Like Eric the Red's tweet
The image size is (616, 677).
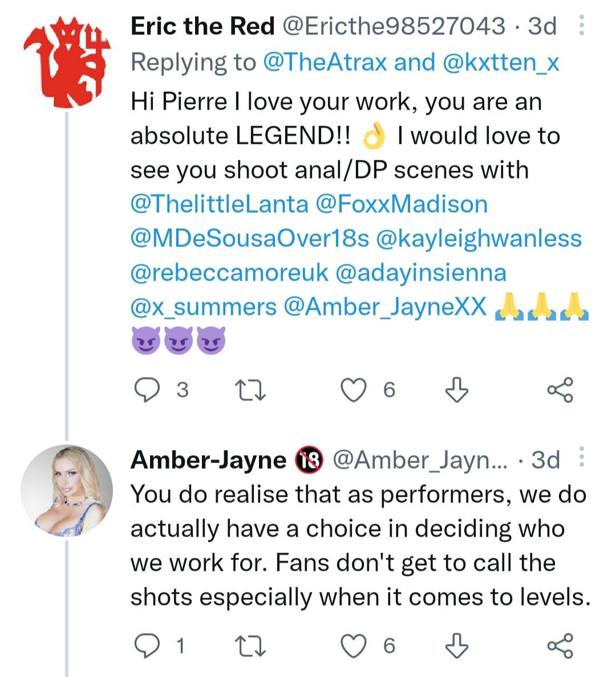pyautogui.click(x=353, y=390)
